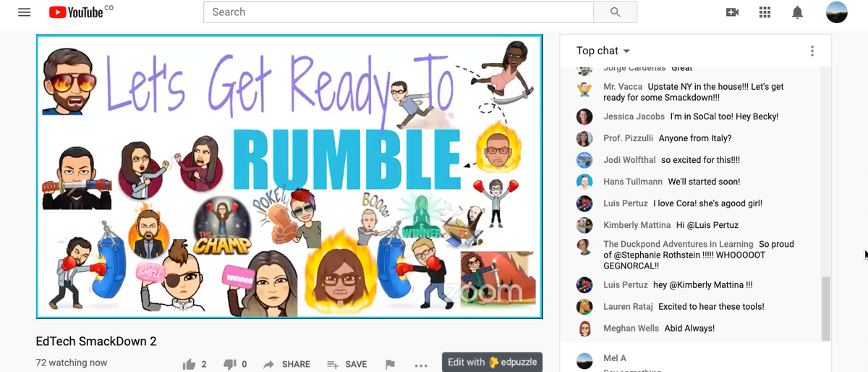The image size is (868, 372).
Task: Open the YouTube apps grid
Action: pyautogui.click(x=765, y=12)
